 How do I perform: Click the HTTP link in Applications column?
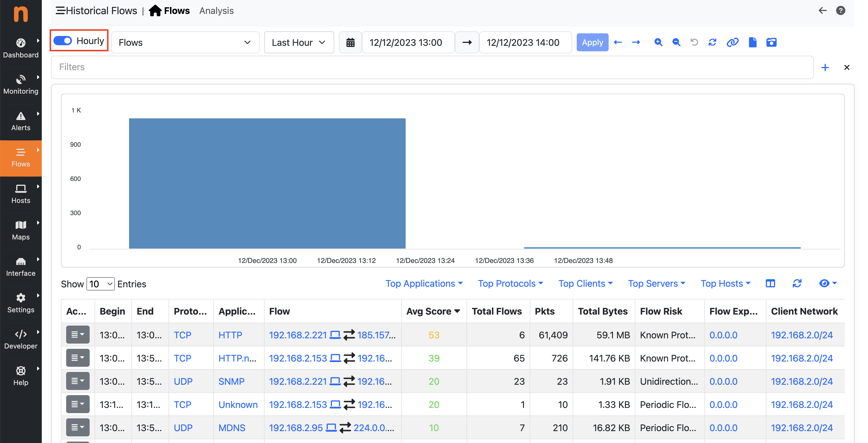(231, 335)
